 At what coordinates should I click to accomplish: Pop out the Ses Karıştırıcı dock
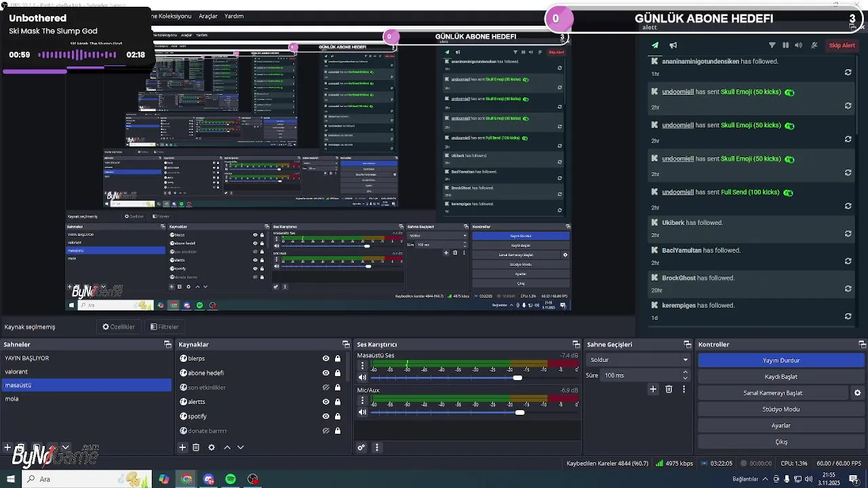tap(576, 344)
